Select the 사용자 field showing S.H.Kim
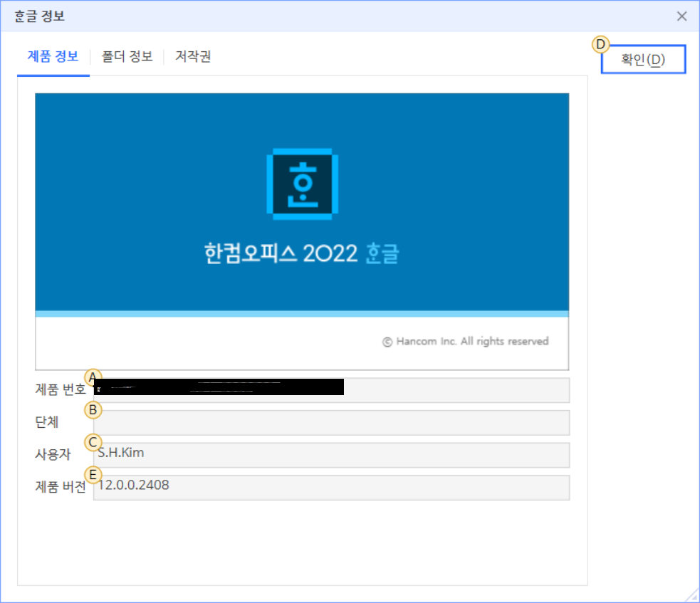Screen dimensions: 700x603 [x=331, y=455]
